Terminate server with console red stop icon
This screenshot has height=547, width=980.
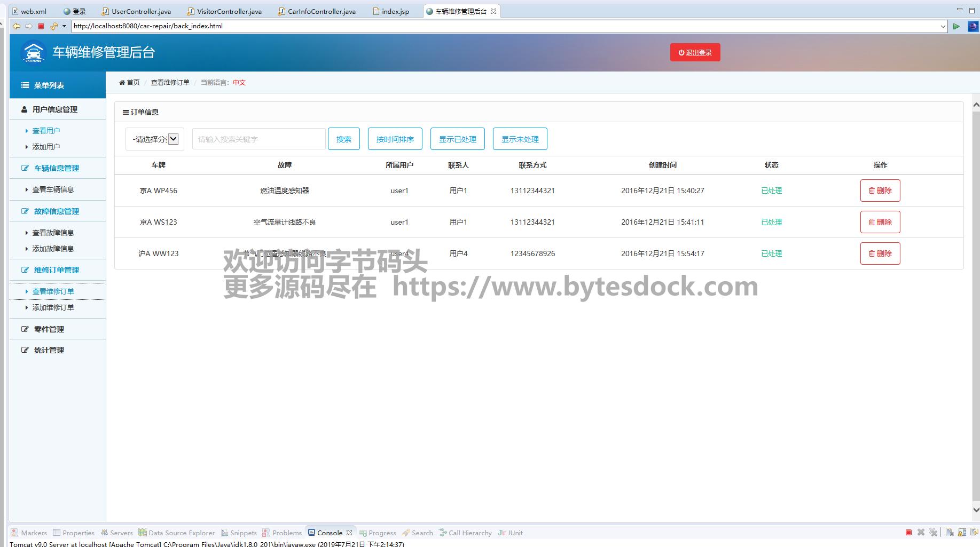pyautogui.click(x=908, y=533)
